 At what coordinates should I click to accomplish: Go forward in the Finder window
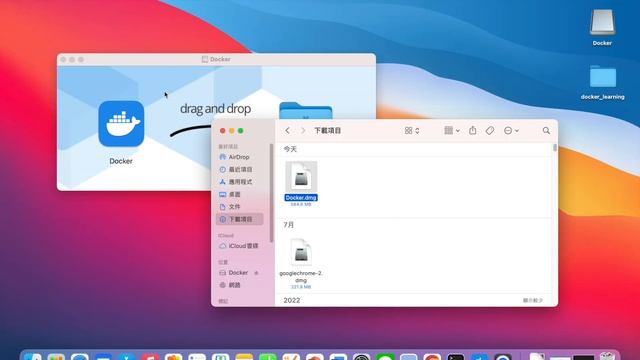pos(303,131)
